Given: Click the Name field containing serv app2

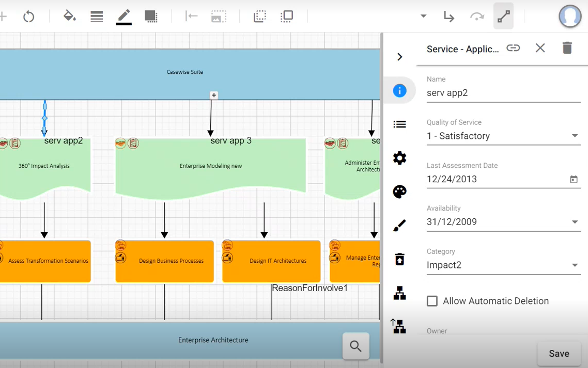Looking at the screenshot, I should click(503, 93).
